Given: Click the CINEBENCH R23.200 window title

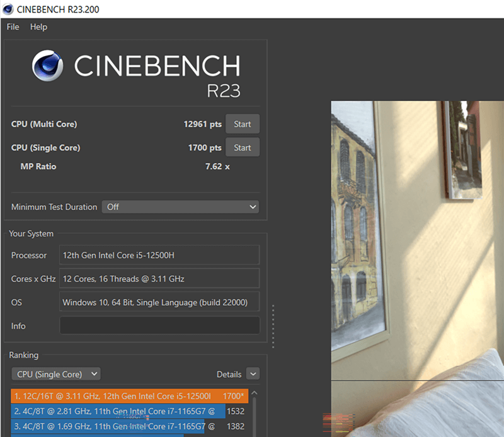Looking at the screenshot, I should coord(58,9).
